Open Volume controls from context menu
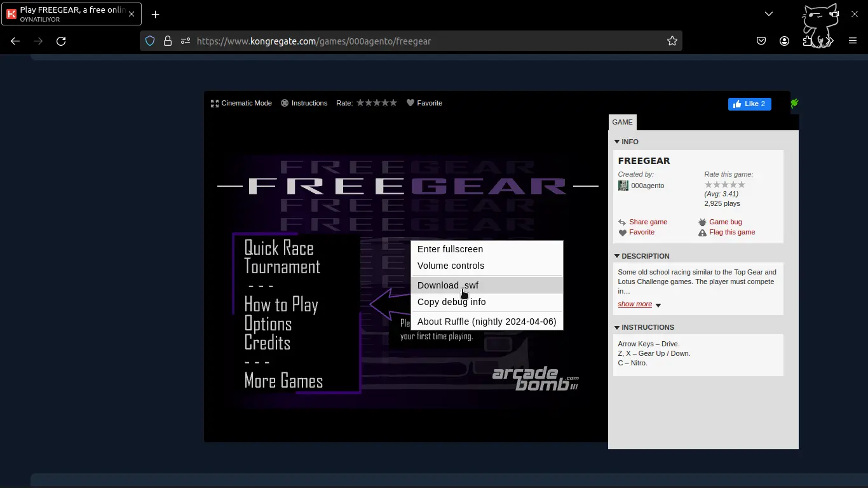 tap(487, 266)
